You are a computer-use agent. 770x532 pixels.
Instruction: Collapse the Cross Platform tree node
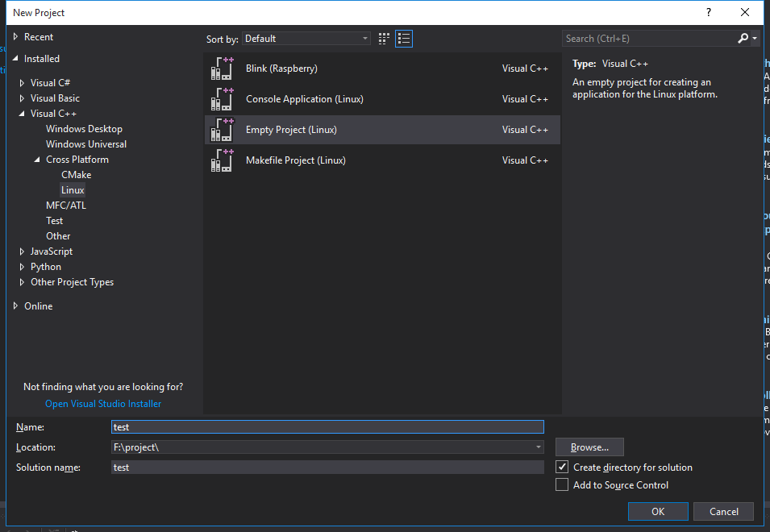click(38, 160)
